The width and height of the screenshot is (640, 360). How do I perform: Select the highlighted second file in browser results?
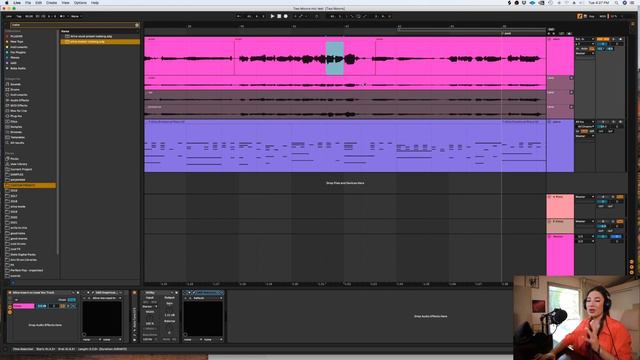pyautogui.click(x=100, y=42)
